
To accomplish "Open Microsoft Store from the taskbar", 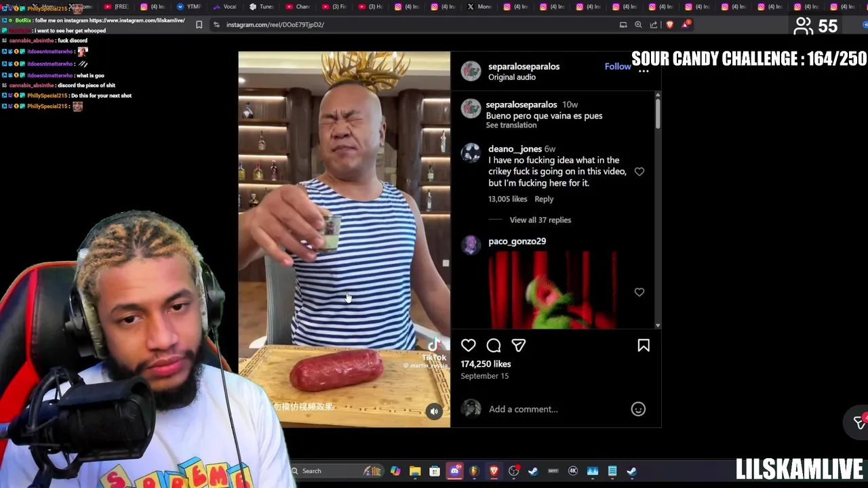I will [x=435, y=471].
